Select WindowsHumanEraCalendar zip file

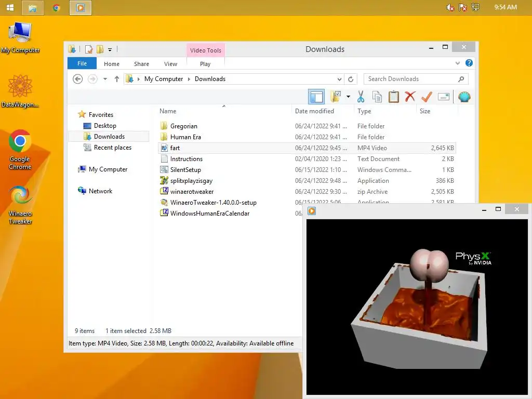point(210,214)
